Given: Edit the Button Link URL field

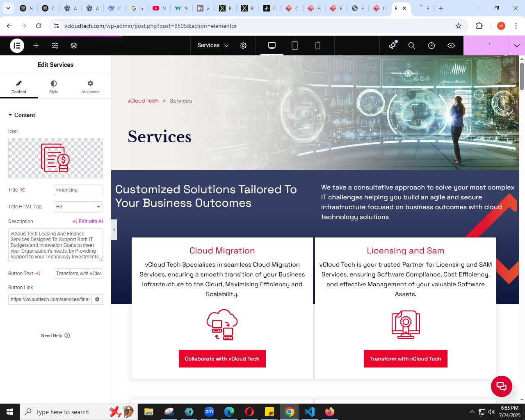Looking at the screenshot, I should click(x=50, y=299).
